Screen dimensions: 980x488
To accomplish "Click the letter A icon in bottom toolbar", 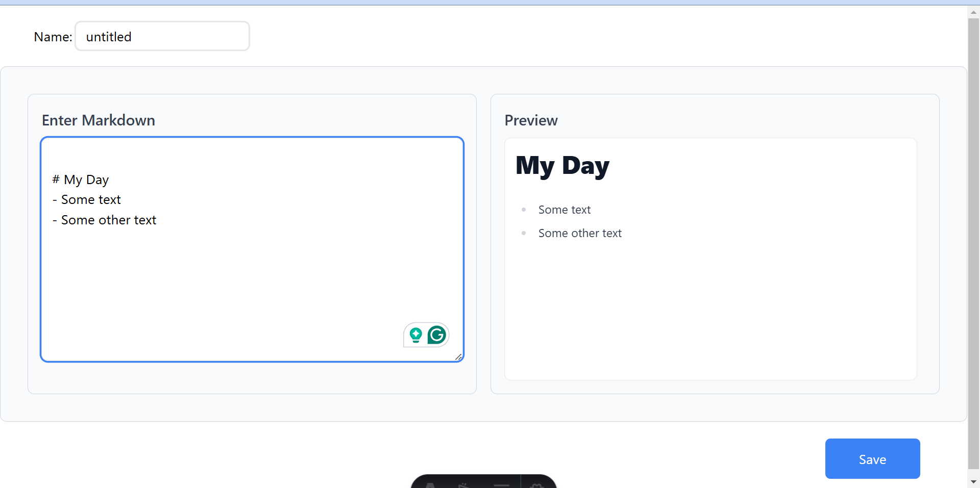I will pos(430,485).
